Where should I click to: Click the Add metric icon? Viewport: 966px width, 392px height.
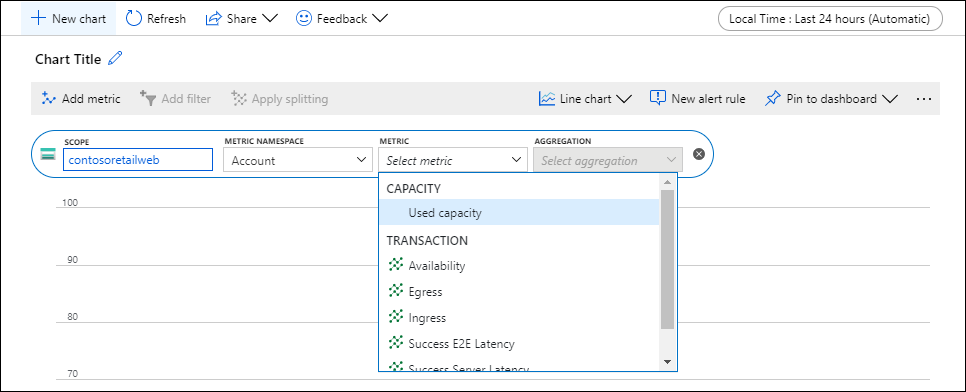tap(49, 98)
